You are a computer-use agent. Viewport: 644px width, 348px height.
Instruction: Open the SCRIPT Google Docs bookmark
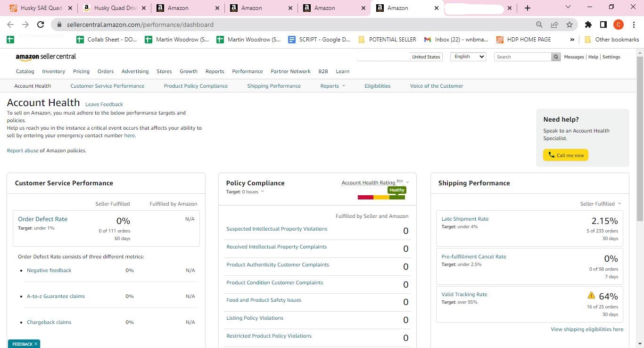(x=320, y=40)
